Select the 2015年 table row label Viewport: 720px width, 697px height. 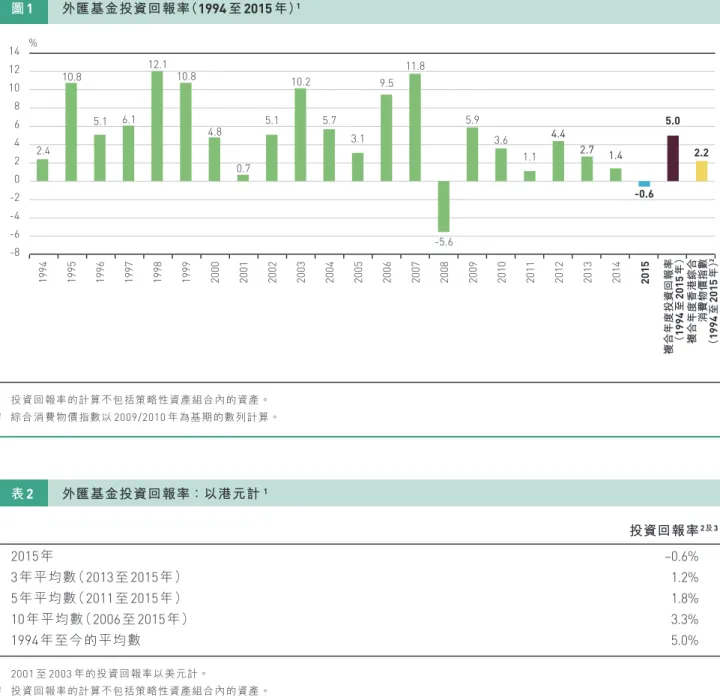click(x=32, y=556)
